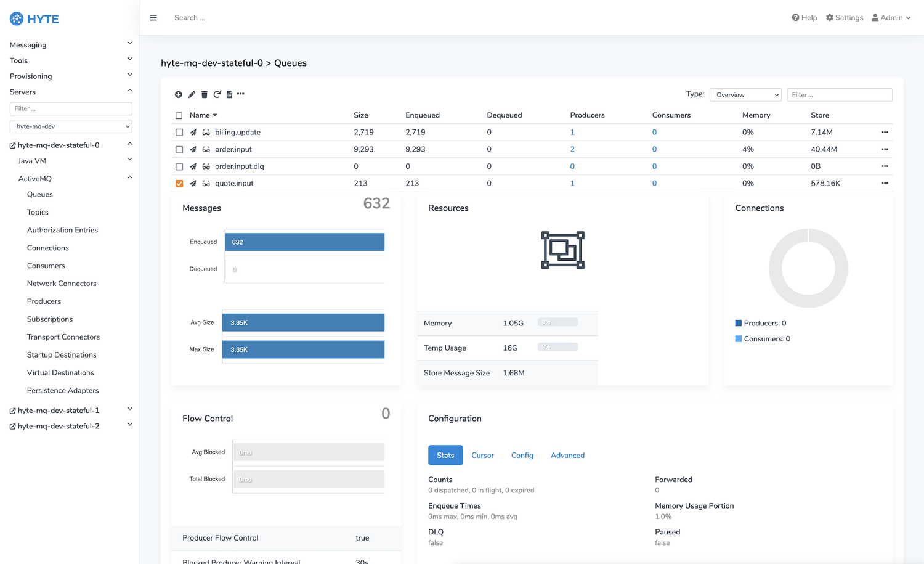Image resolution: width=924 pixels, height=564 pixels.
Task: Check the select-all checkbox in the table header
Action: 179,116
